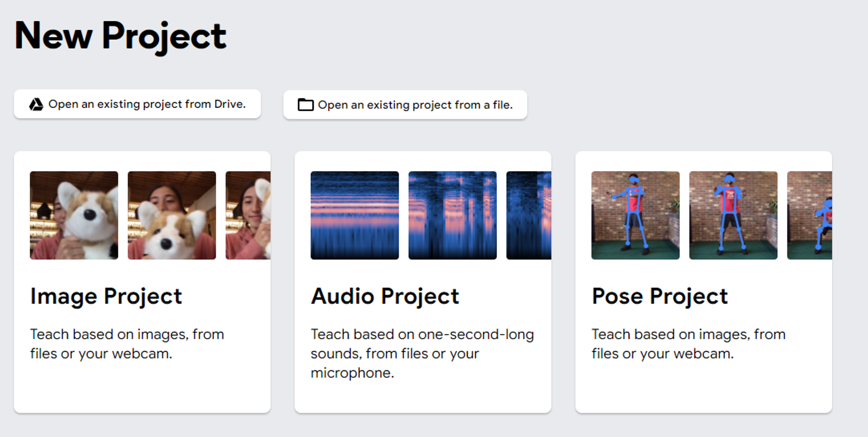
Task: Select the Image Project title
Action: 106,297
